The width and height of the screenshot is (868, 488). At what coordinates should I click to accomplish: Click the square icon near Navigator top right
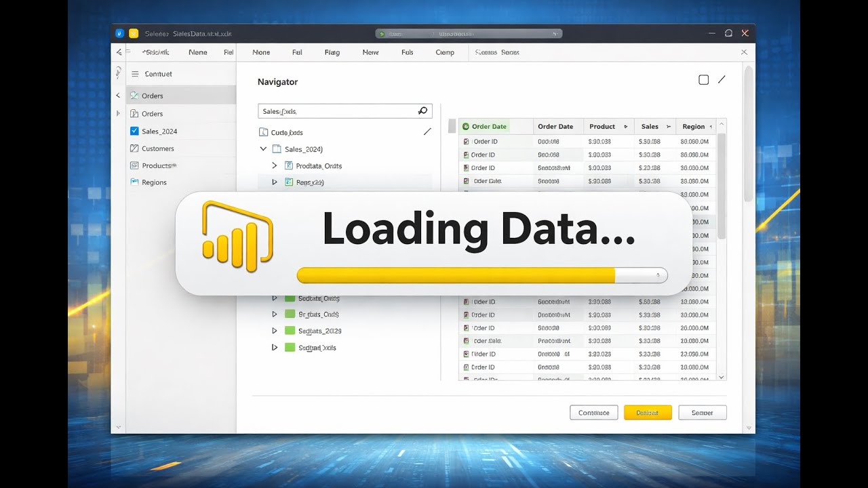tap(704, 80)
